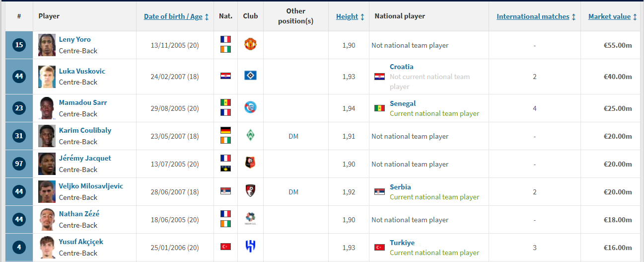The width and height of the screenshot is (644, 262).
Task: Click Serbia national team link
Action: coord(400,187)
